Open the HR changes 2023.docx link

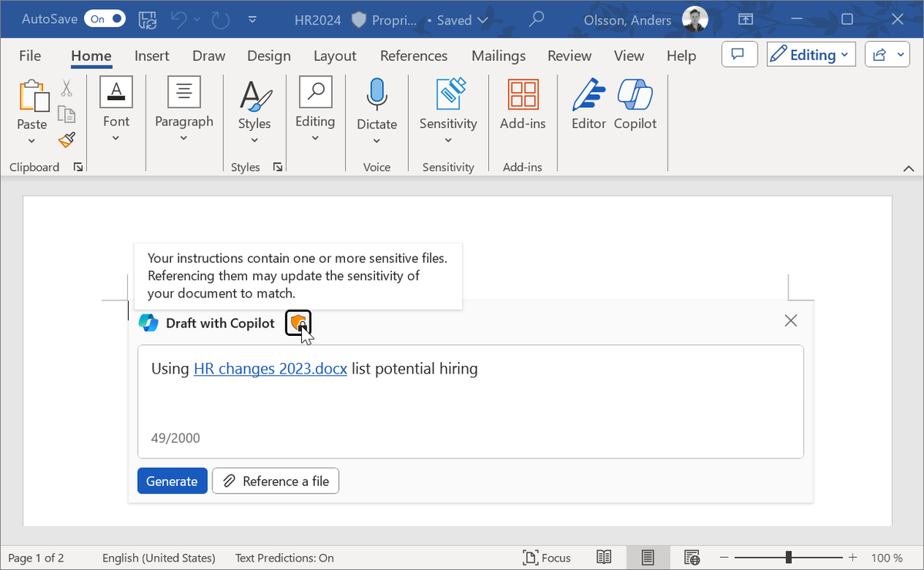[x=270, y=369]
